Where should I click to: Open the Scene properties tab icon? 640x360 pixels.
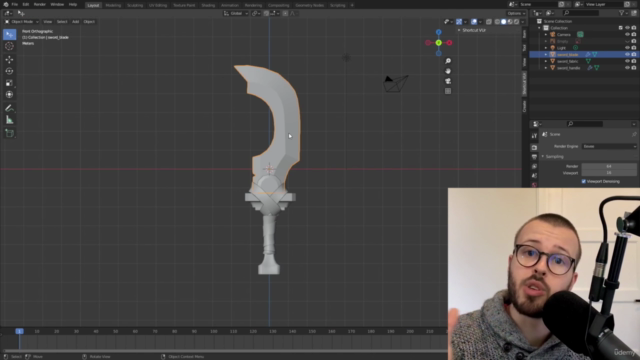pyautogui.click(x=534, y=176)
